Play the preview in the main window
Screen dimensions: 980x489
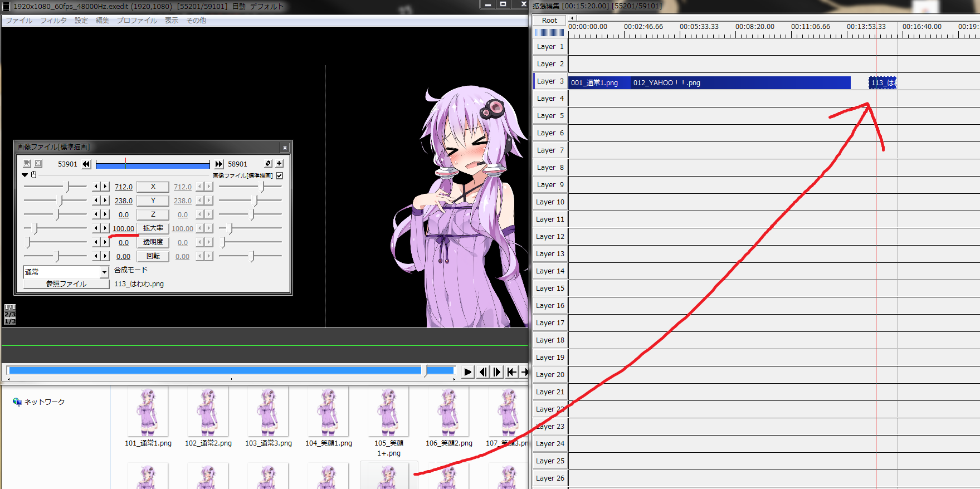coord(467,372)
